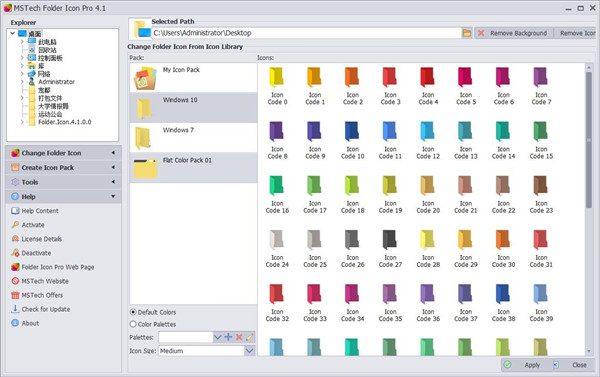The image size is (600, 377).
Task: Click Remove Background button
Action: pyautogui.click(x=514, y=33)
